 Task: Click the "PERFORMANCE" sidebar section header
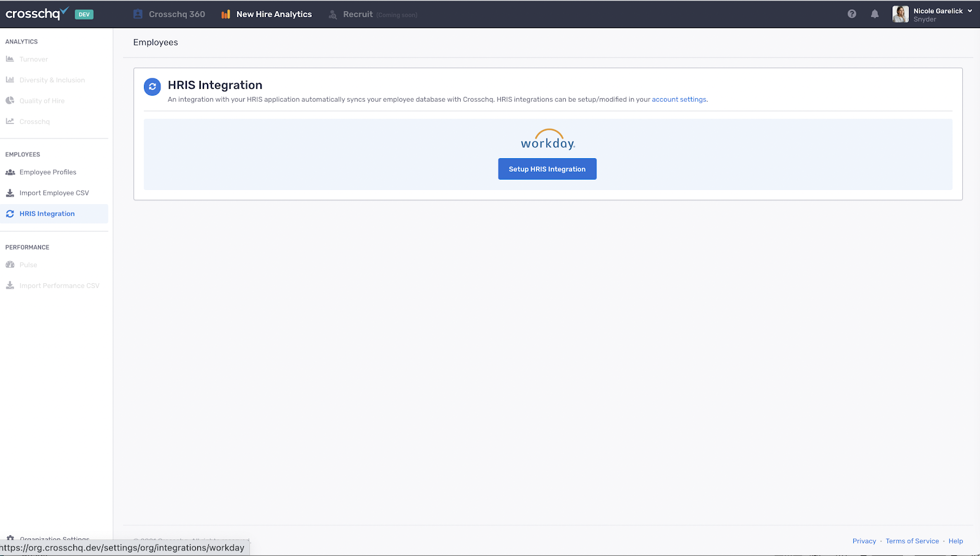click(28, 248)
